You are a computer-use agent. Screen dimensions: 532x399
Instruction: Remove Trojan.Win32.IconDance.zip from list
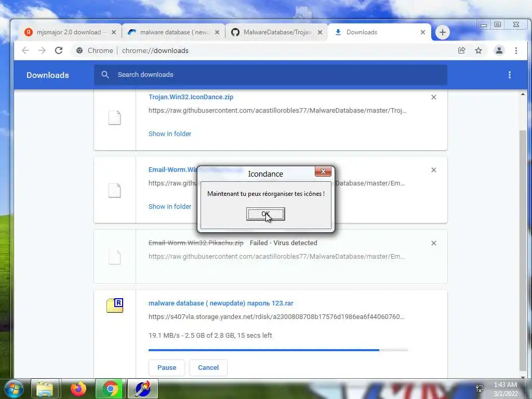click(x=434, y=97)
